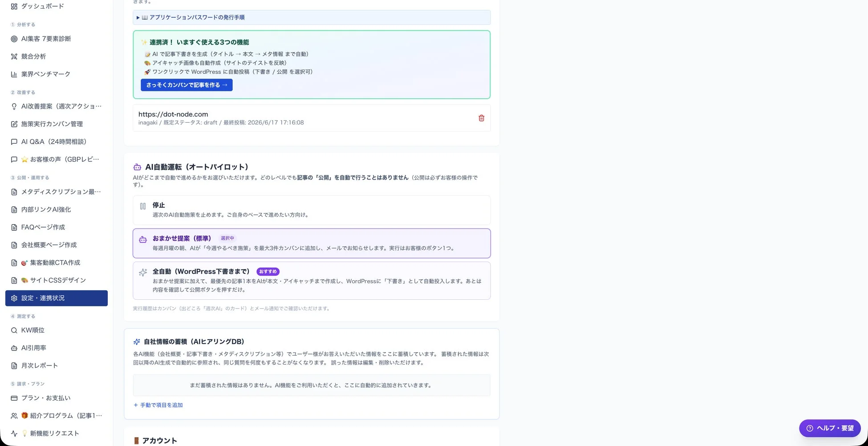Click the credit card icon beside プラン・お支払い
The height and width of the screenshot is (446, 868).
coord(14,398)
